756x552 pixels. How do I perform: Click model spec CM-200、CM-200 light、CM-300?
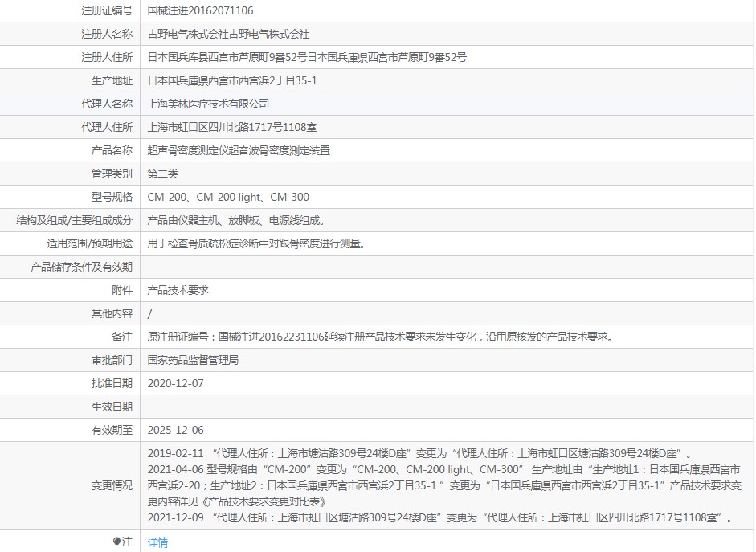click(x=228, y=197)
